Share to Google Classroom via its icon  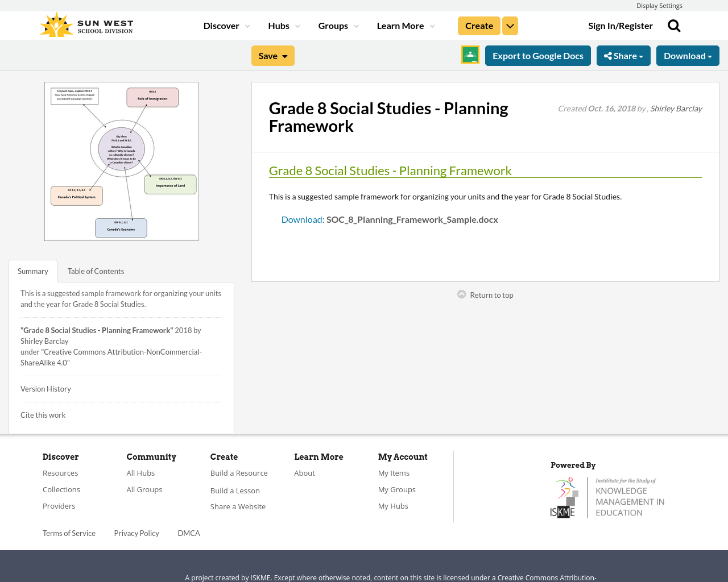pyautogui.click(x=469, y=55)
